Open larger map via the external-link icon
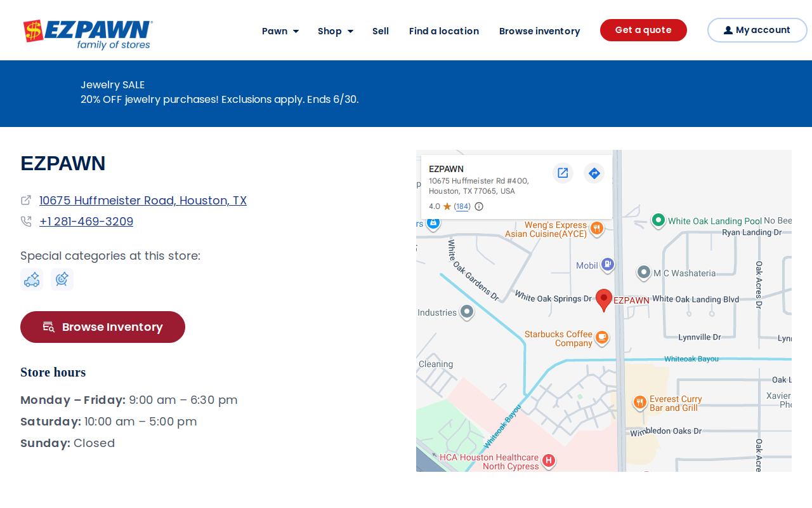Viewport: 812px width, 508px height. pyautogui.click(x=563, y=173)
